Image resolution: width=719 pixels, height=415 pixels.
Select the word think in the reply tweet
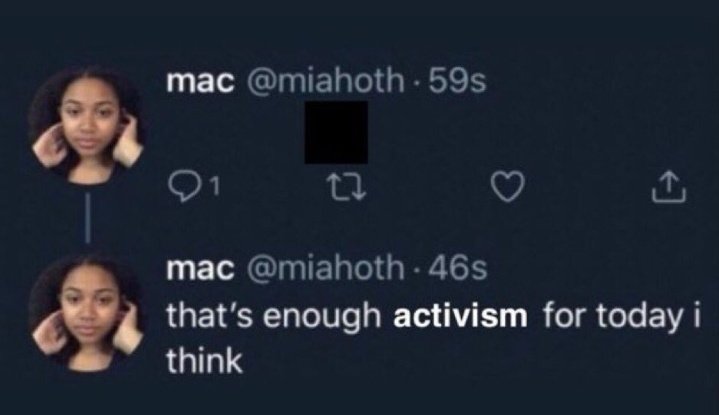[x=204, y=361]
